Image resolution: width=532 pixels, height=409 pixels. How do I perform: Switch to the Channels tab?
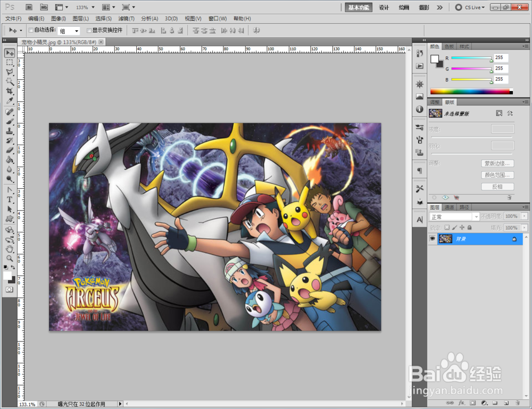[x=449, y=207]
